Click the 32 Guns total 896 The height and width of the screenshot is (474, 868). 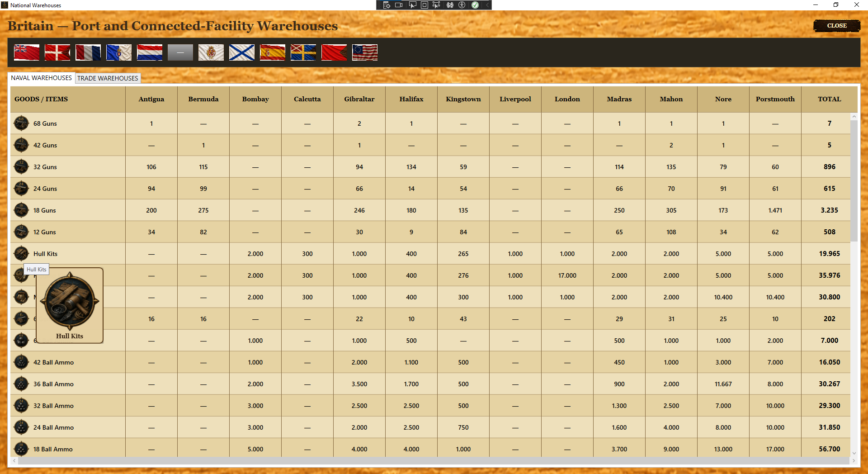coord(830,167)
